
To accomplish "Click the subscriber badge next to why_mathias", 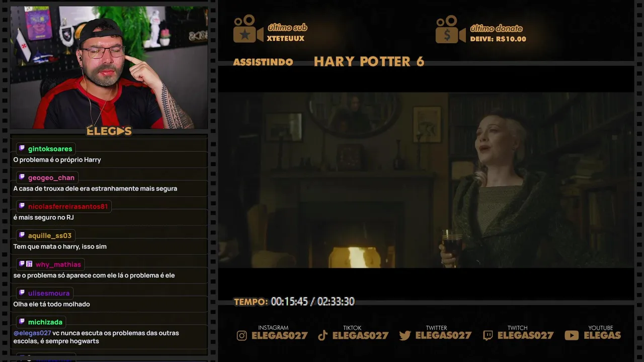I will click(x=29, y=264).
